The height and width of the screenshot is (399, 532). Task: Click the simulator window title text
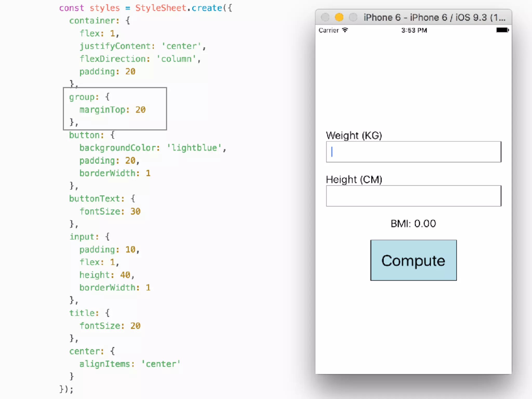[434, 17]
